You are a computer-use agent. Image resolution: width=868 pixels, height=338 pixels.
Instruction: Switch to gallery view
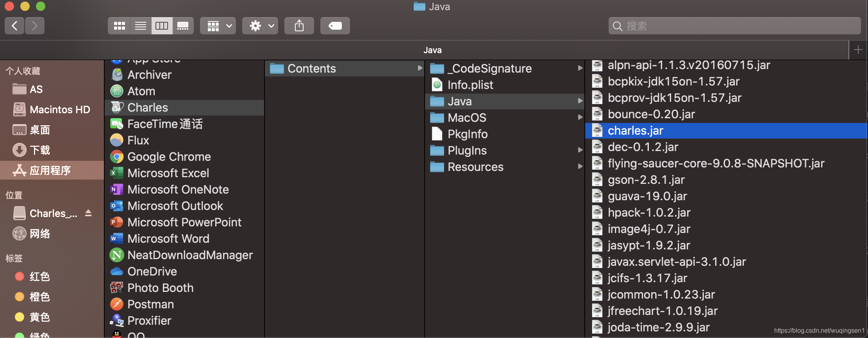click(x=183, y=26)
